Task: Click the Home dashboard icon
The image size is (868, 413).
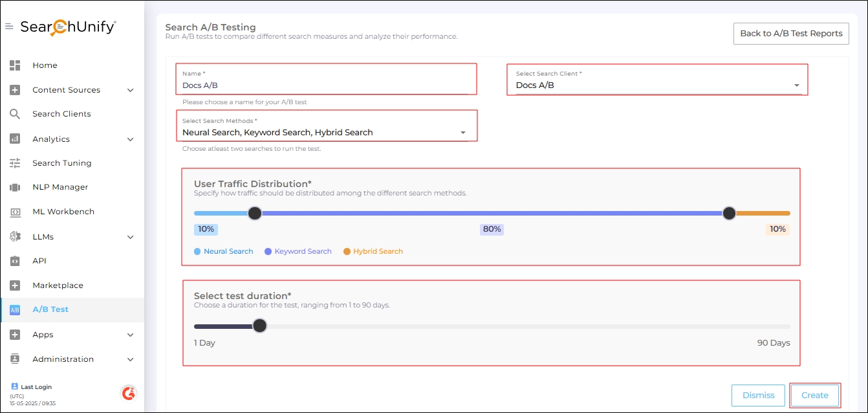Action: [15, 65]
